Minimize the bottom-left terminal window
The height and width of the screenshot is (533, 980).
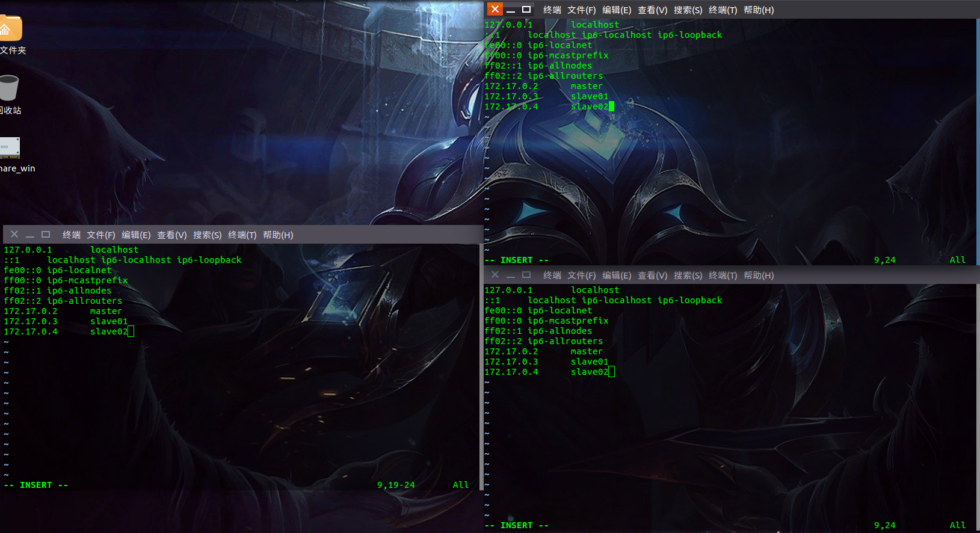pyautogui.click(x=30, y=235)
